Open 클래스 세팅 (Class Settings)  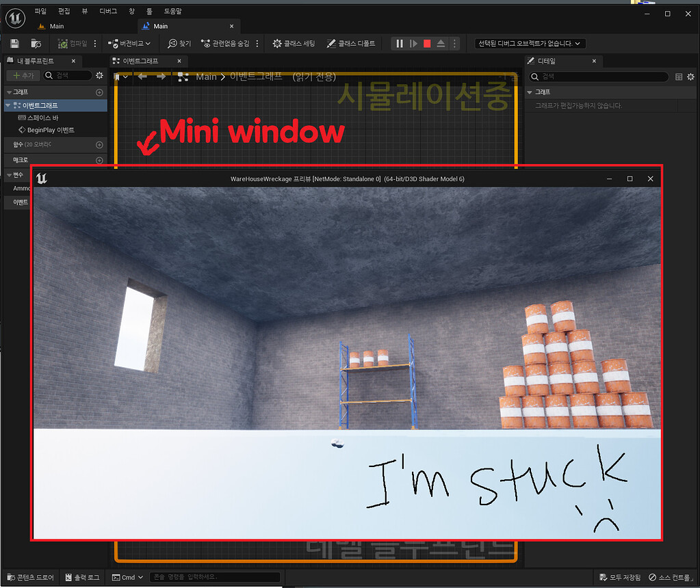click(294, 43)
